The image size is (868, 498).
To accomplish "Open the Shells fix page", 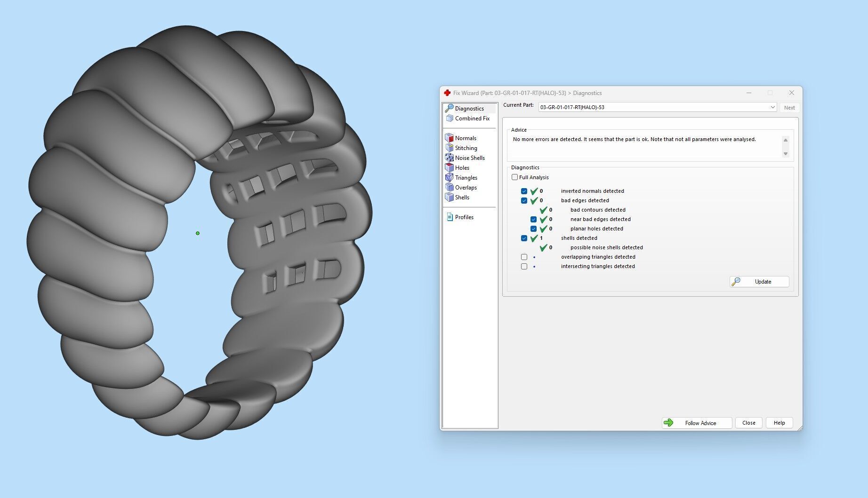I will coord(462,198).
